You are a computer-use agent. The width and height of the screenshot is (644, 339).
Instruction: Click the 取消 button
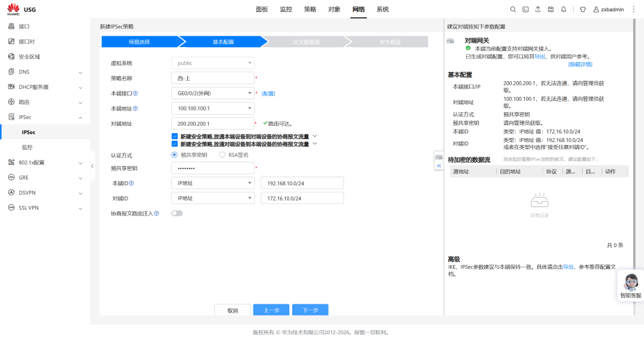point(233,310)
